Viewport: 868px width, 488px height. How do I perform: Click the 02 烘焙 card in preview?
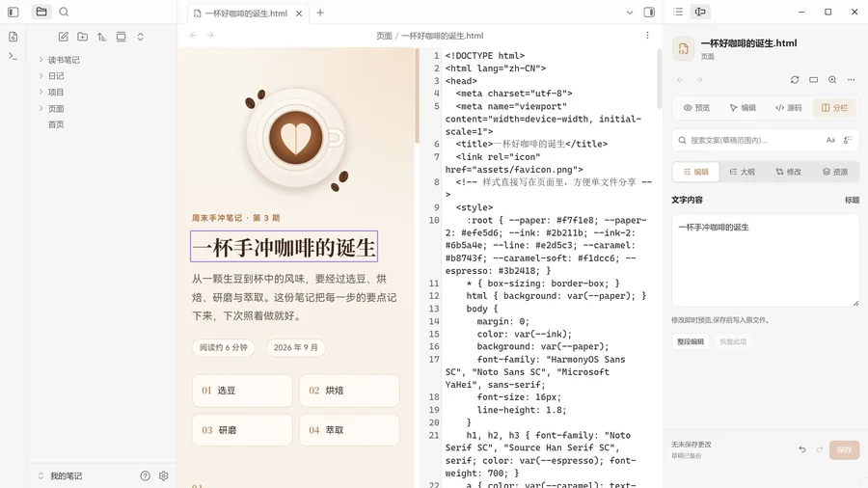(349, 391)
